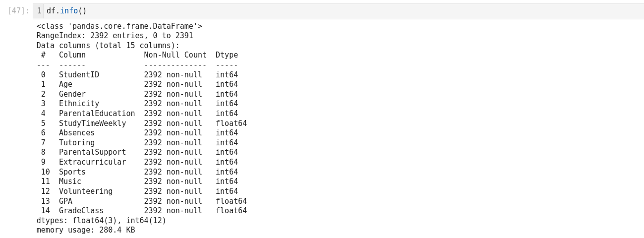This screenshot has height=238, width=644.
Task: Click the RangeIndex 2392 entries line
Action: [x=115, y=36]
